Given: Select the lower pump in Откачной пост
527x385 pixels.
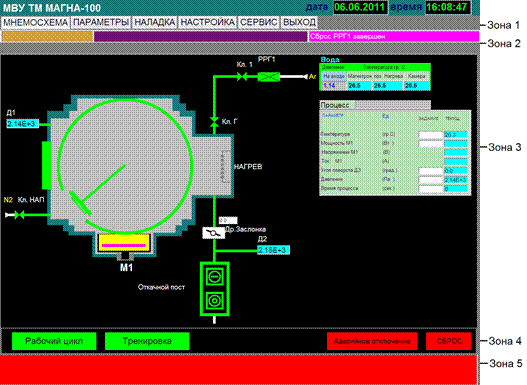Looking at the screenshot, I should point(214,301).
